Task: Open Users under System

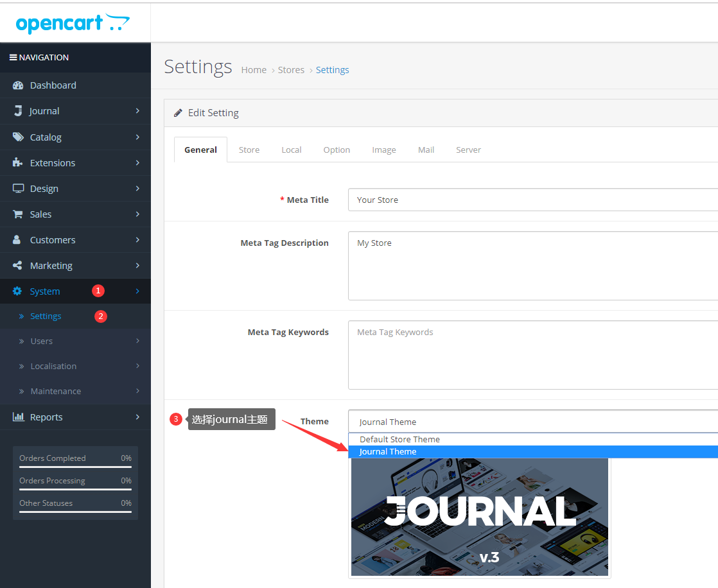Action: pyautogui.click(x=75, y=341)
